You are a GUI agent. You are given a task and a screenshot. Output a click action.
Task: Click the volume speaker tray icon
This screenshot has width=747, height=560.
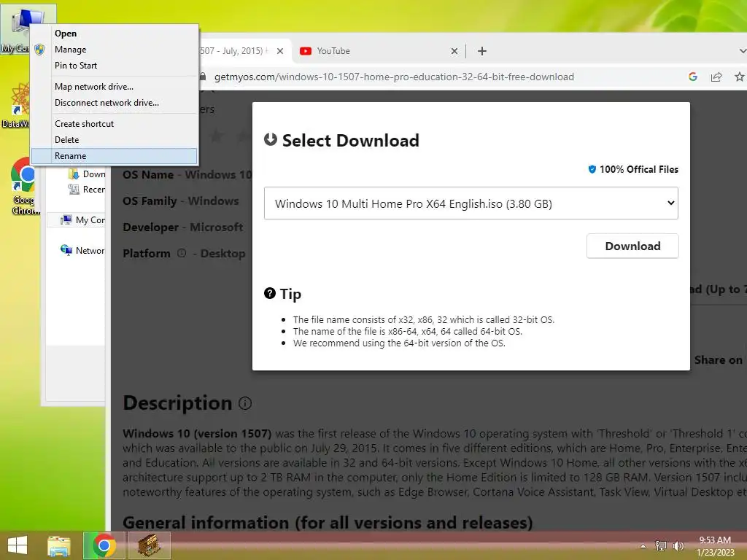click(x=678, y=546)
